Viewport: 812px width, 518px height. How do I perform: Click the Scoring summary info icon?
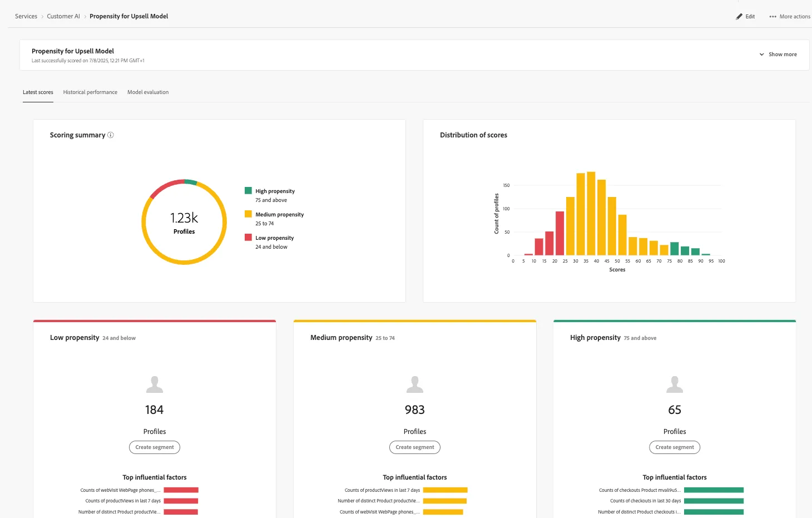[x=111, y=135]
